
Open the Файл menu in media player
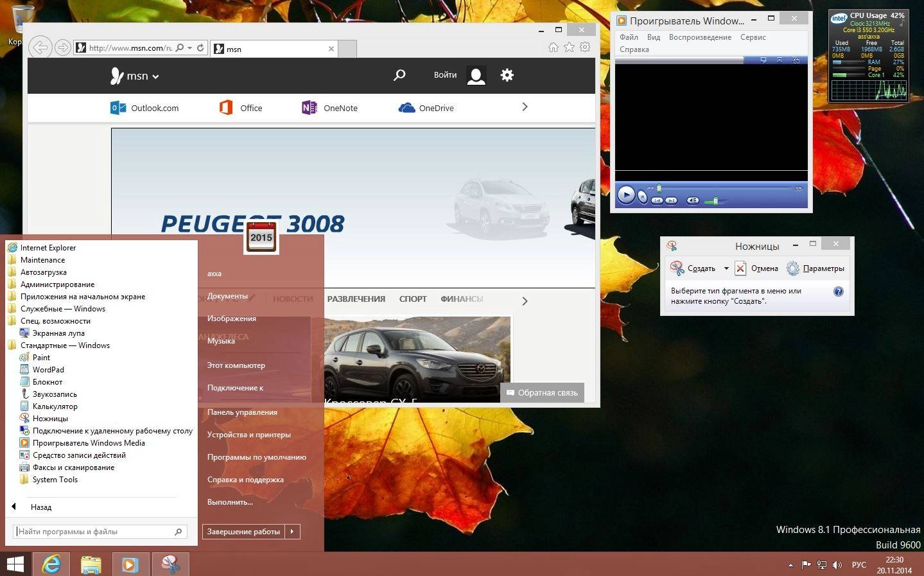[x=629, y=37]
